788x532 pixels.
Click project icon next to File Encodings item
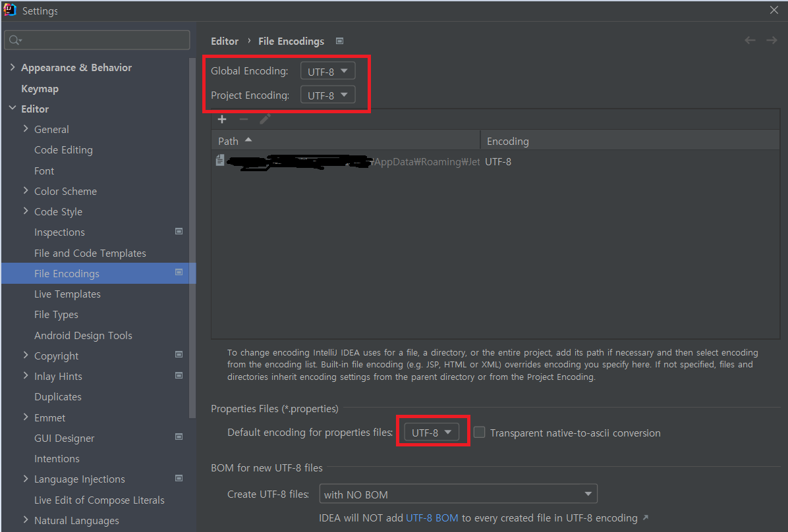click(179, 273)
